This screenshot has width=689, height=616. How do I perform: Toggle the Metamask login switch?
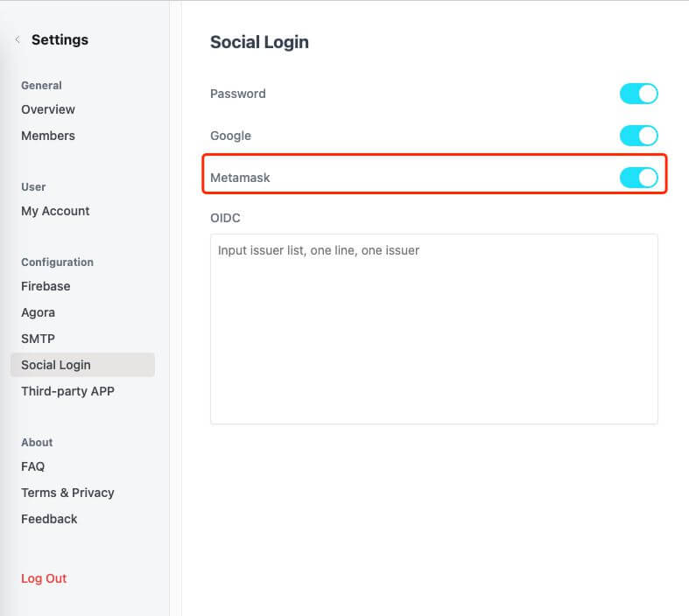pyautogui.click(x=638, y=178)
